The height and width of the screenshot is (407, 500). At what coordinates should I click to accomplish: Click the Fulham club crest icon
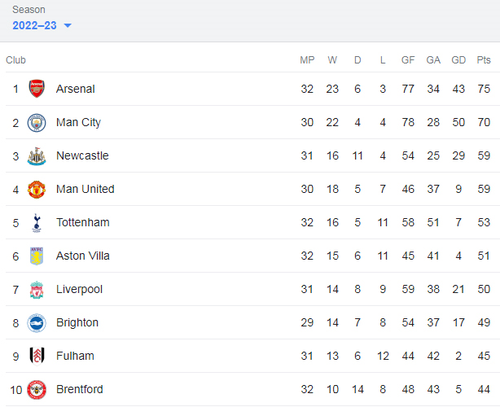[37, 356]
